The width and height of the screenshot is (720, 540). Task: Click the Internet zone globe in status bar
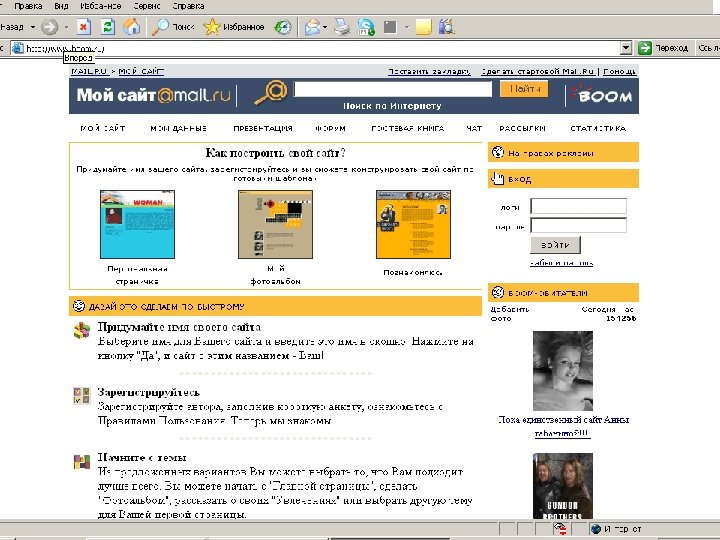(x=596, y=529)
